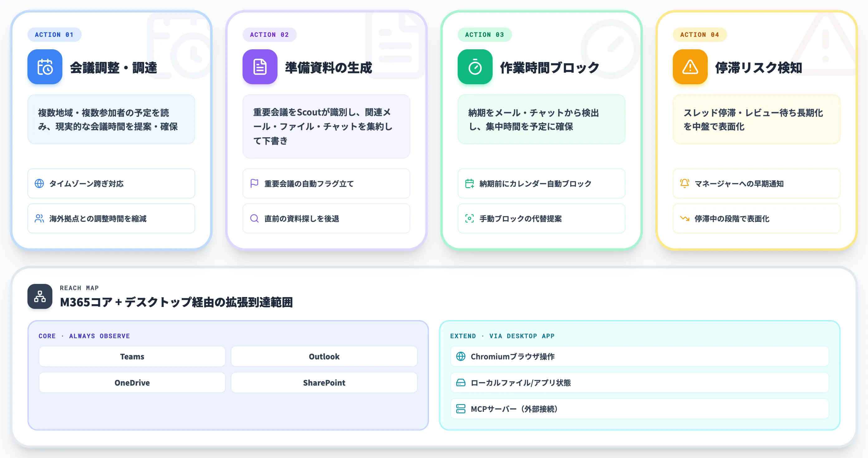The height and width of the screenshot is (458, 868).
Task: Select the MCPサーバー(外部接続) row
Action: pyautogui.click(x=639, y=409)
